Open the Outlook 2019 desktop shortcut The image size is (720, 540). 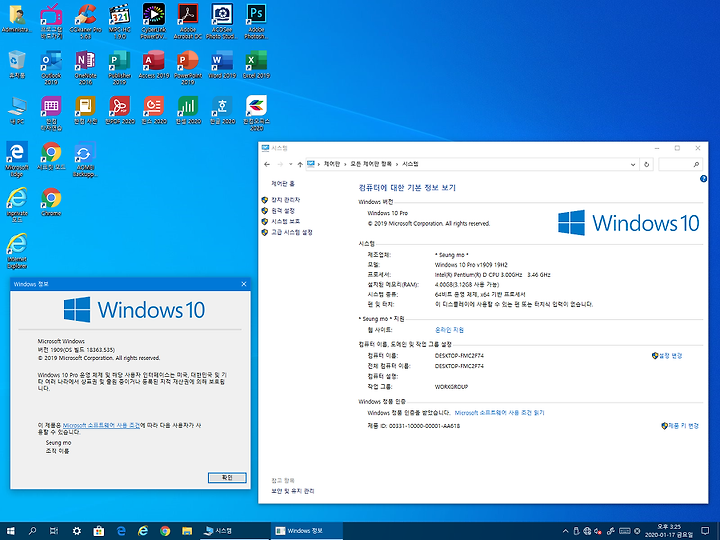tap(51, 67)
